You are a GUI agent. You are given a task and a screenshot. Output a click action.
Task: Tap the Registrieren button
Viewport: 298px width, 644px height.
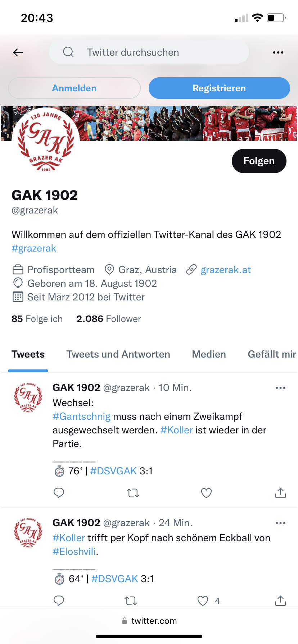tap(219, 88)
